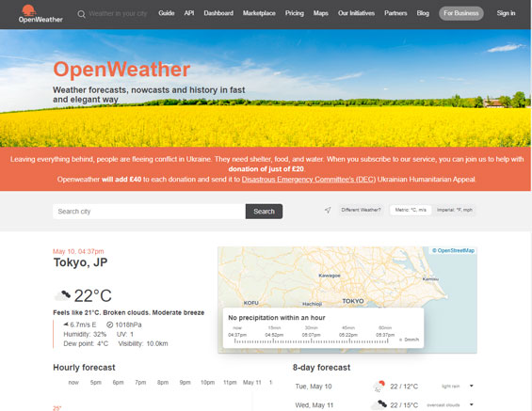
Task: Click the dark Search button
Action: [264, 212]
